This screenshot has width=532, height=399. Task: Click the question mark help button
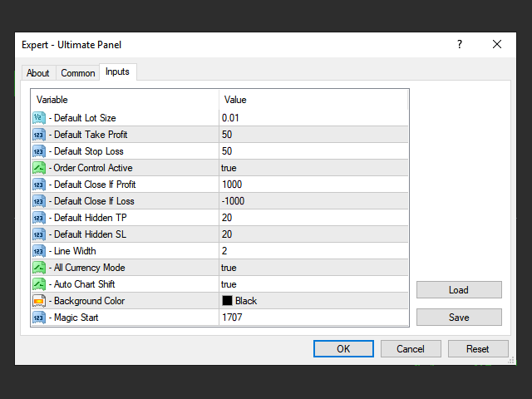460,44
